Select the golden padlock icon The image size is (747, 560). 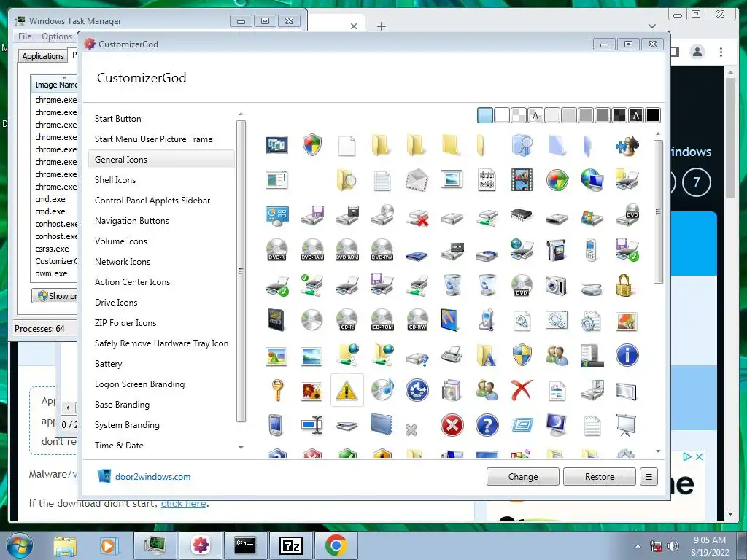click(x=624, y=285)
